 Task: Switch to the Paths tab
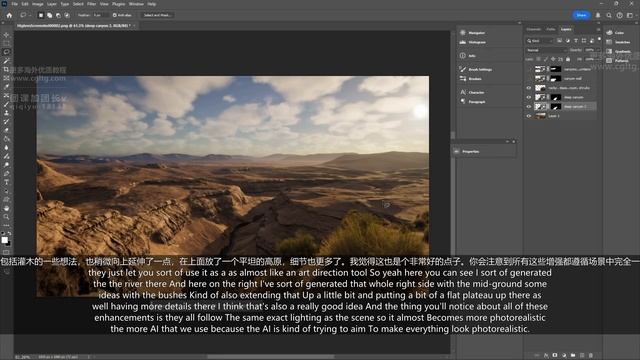click(551, 29)
